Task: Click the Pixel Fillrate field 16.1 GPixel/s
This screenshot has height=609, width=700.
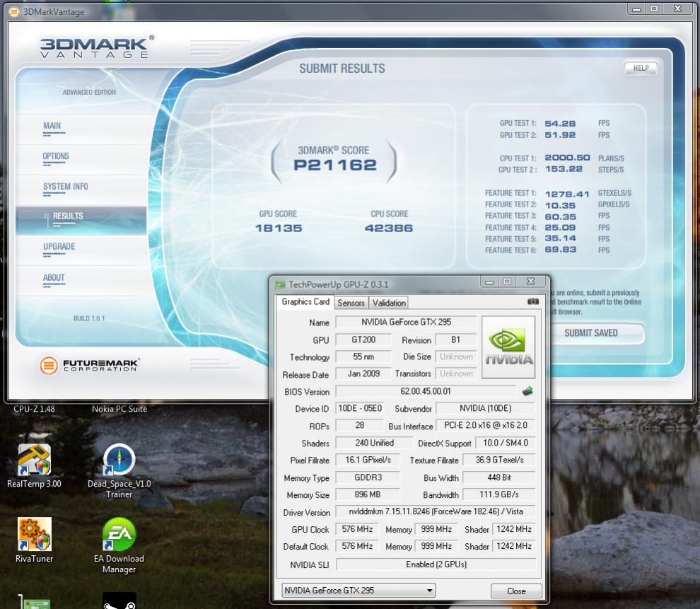Action: (368, 460)
